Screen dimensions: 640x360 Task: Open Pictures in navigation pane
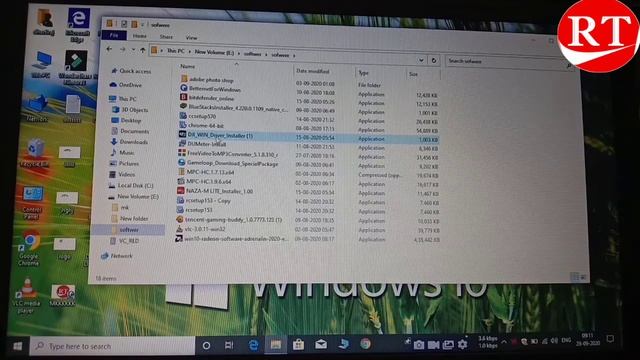point(124,163)
